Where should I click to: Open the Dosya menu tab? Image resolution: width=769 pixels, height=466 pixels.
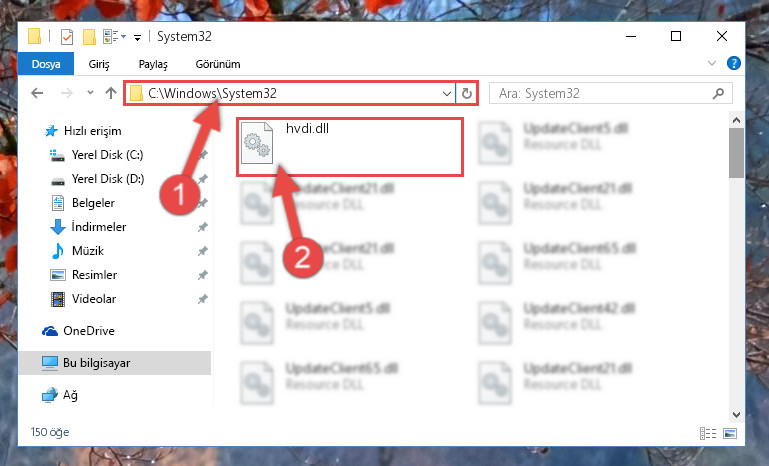pos(46,64)
